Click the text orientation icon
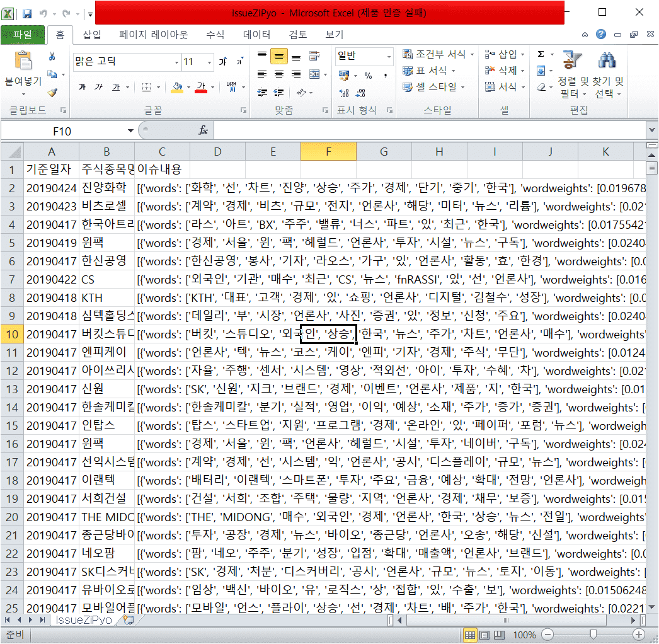Image resolution: width=659 pixels, height=644 pixels. (302, 92)
